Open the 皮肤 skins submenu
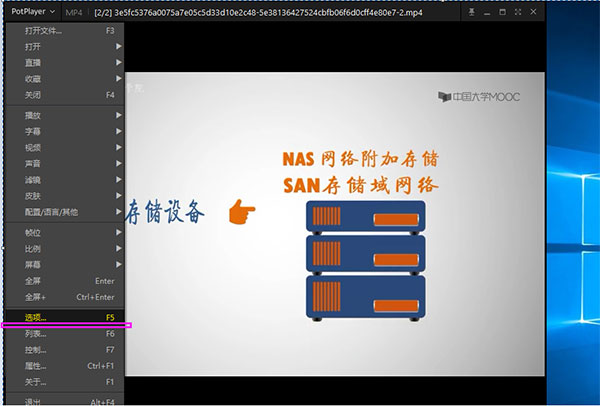The image size is (600, 406). [x=33, y=195]
